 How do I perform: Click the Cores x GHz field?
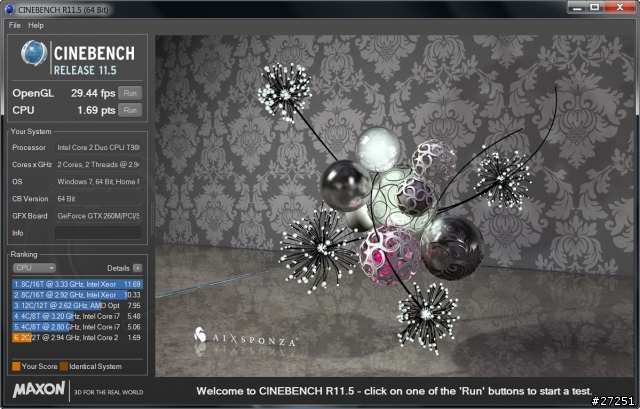[98, 164]
